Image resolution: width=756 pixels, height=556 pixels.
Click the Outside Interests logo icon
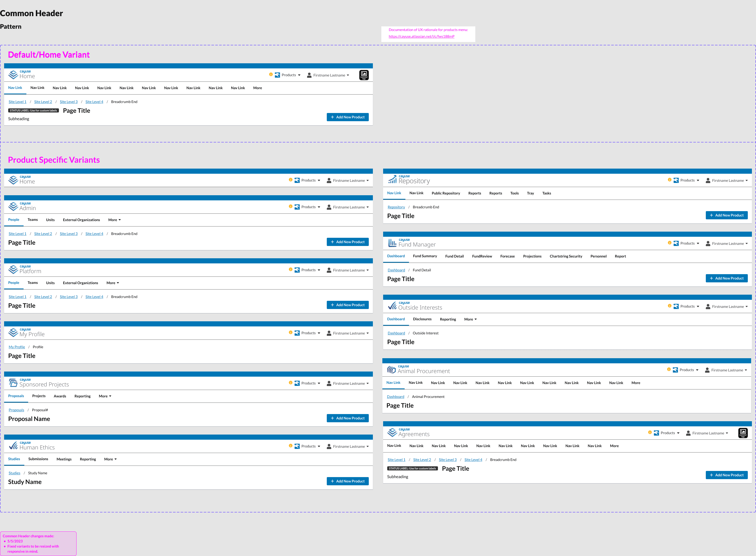pyautogui.click(x=392, y=306)
